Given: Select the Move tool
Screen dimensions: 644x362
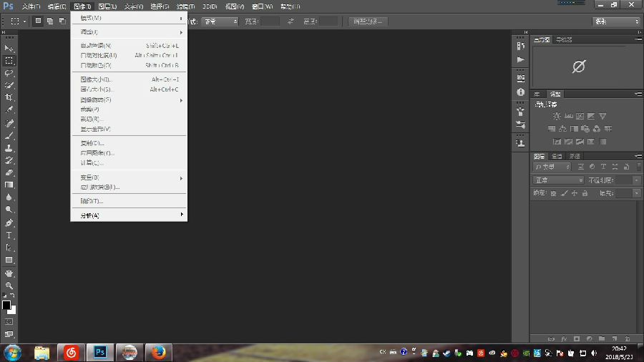Looking at the screenshot, I should pos(9,48).
